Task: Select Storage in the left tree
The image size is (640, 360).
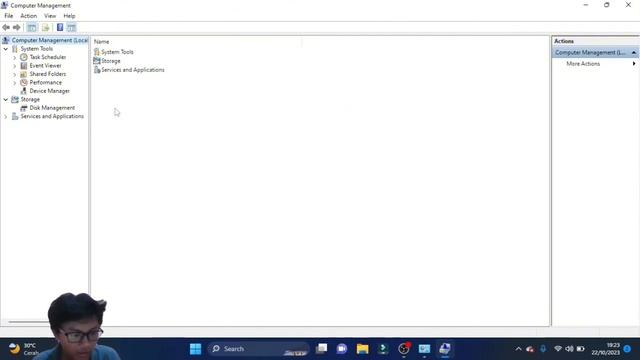Action: pyautogui.click(x=30, y=99)
